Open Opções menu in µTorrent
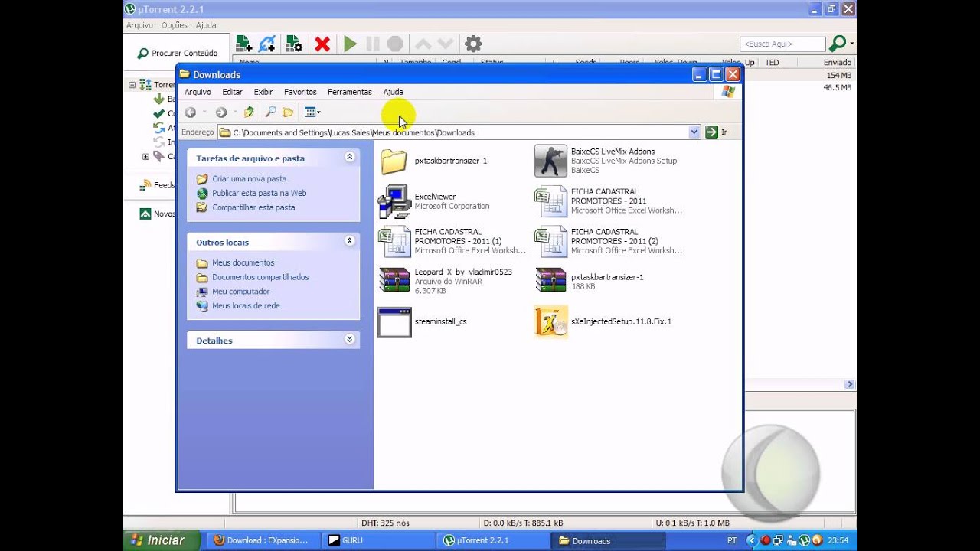The height and width of the screenshot is (551, 980). pyautogui.click(x=174, y=25)
